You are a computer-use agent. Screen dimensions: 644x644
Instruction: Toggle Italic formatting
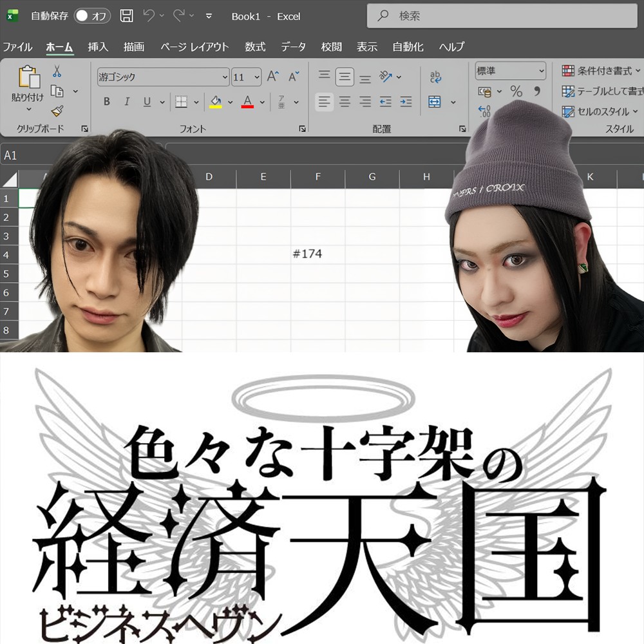[127, 102]
